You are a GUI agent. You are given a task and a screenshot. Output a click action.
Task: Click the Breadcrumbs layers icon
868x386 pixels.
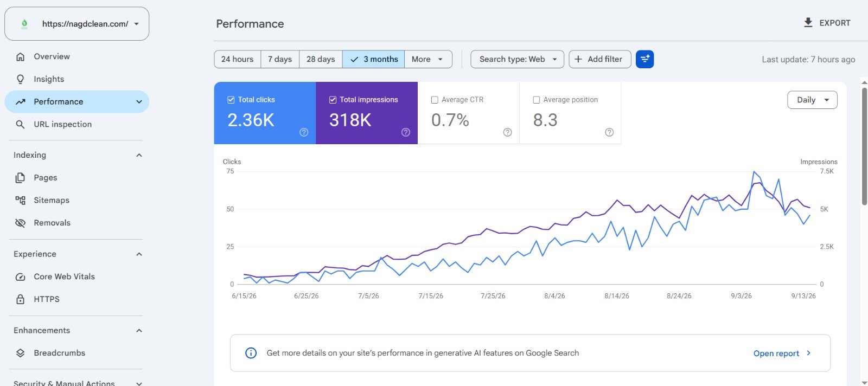click(x=20, y=353)
